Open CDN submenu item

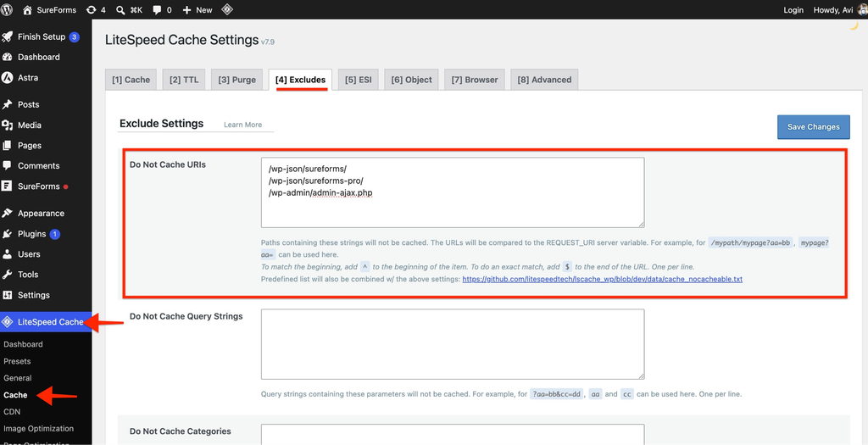click(x=12, y=412)
